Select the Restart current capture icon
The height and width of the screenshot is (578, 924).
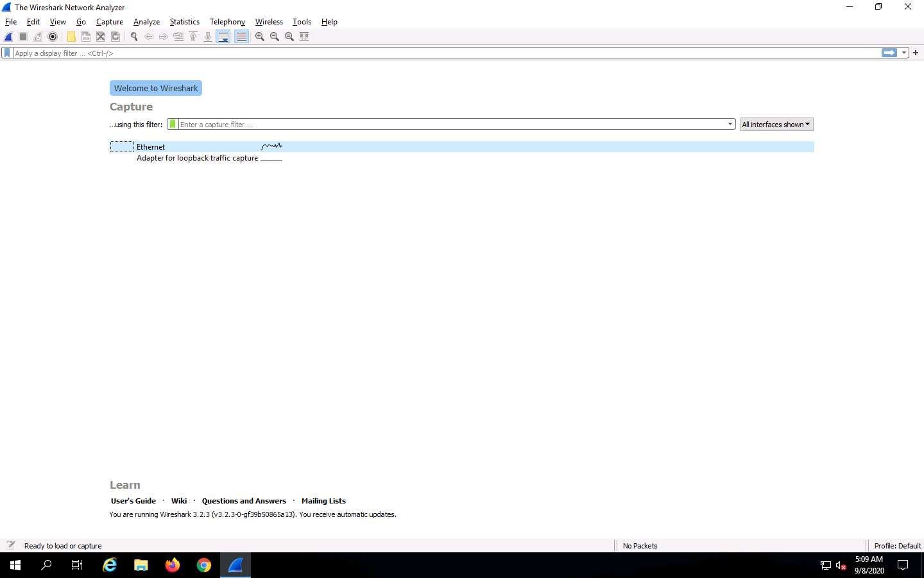pos(38,37)
